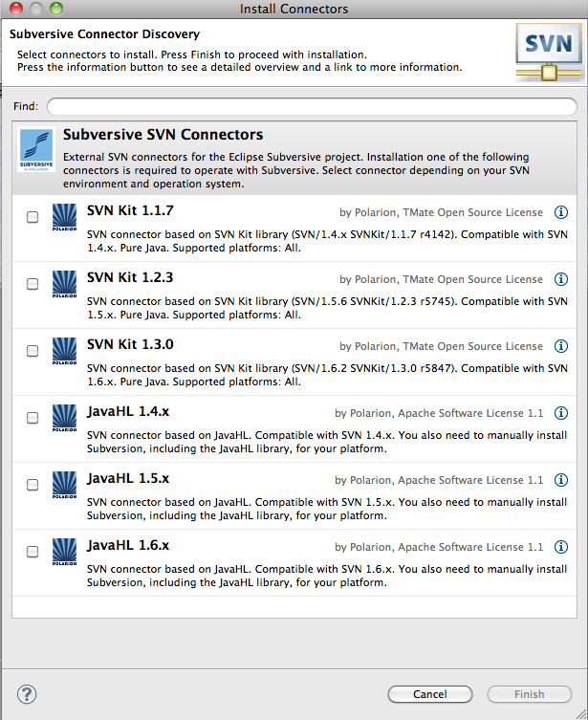Click license text for SVN Kit 1.1.7
The image size is (588, 720).
441,212
